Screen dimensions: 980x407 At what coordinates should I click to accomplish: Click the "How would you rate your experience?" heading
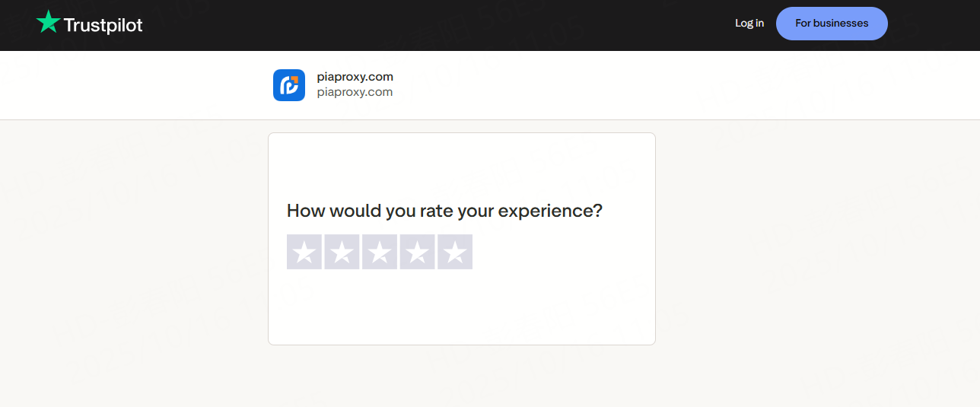444,211
